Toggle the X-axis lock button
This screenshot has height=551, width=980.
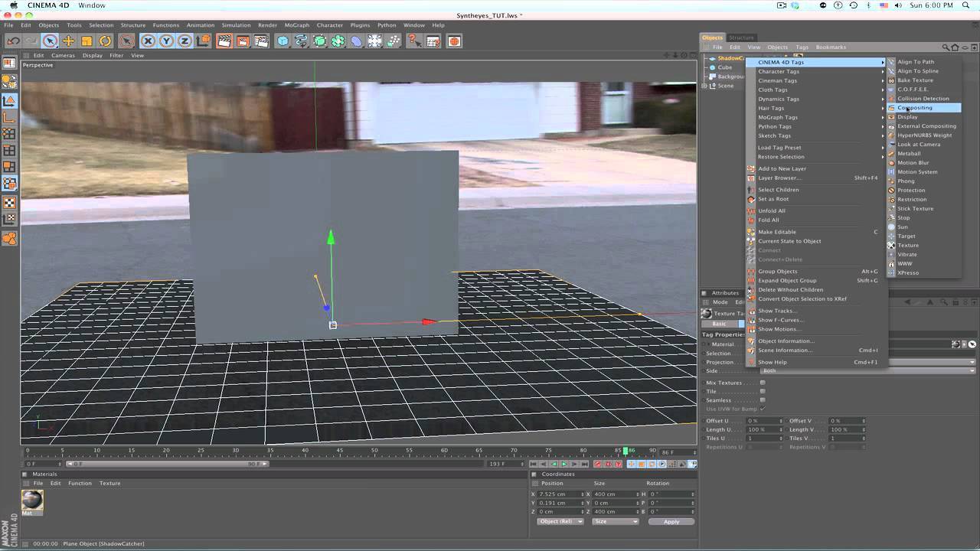(148, 41)
